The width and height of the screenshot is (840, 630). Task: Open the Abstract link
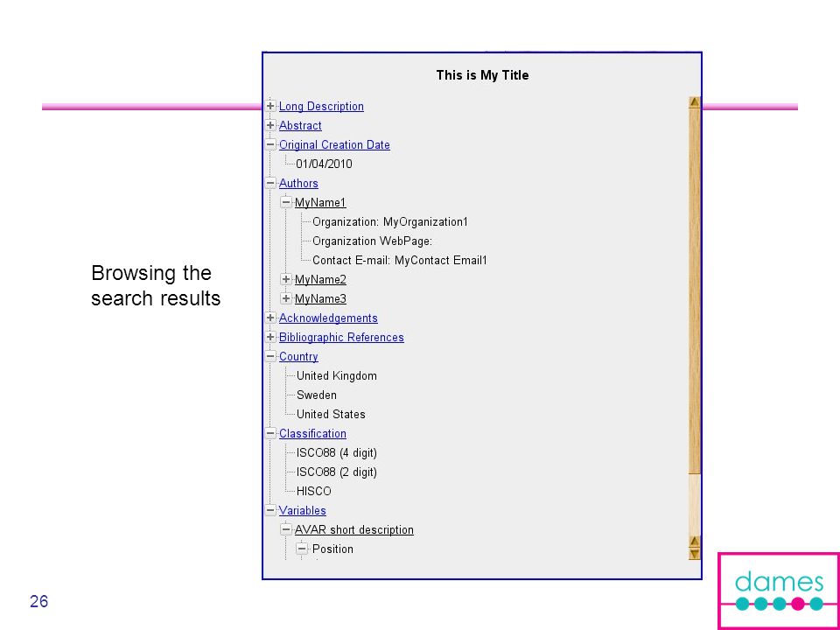pyautogui.click(x=300, y=125)
